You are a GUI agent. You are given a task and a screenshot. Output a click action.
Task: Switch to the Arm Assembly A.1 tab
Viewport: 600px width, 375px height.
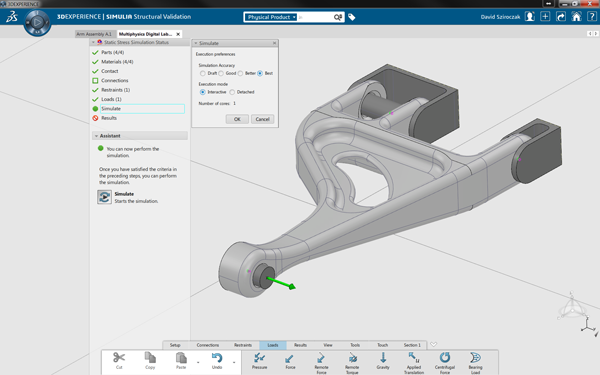click(94, 34)
